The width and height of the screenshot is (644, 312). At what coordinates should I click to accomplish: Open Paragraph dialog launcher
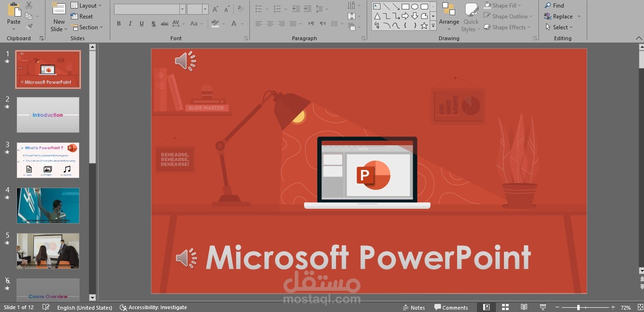pos(363,38)
